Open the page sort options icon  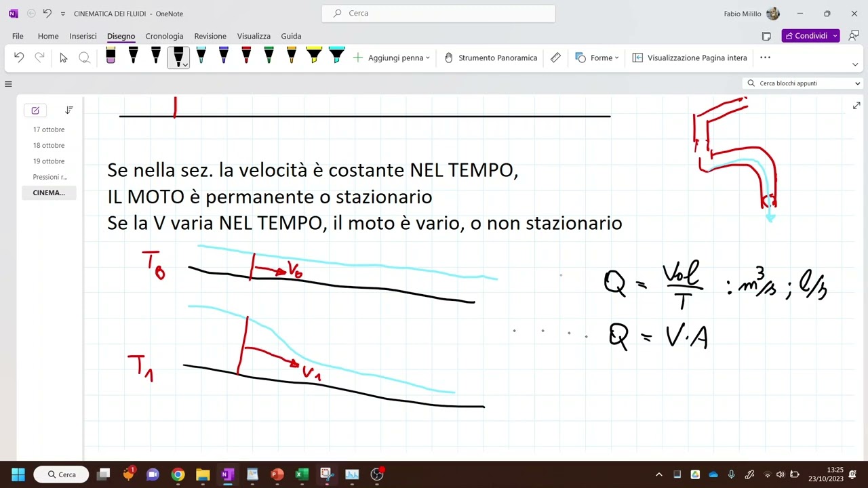68,110
